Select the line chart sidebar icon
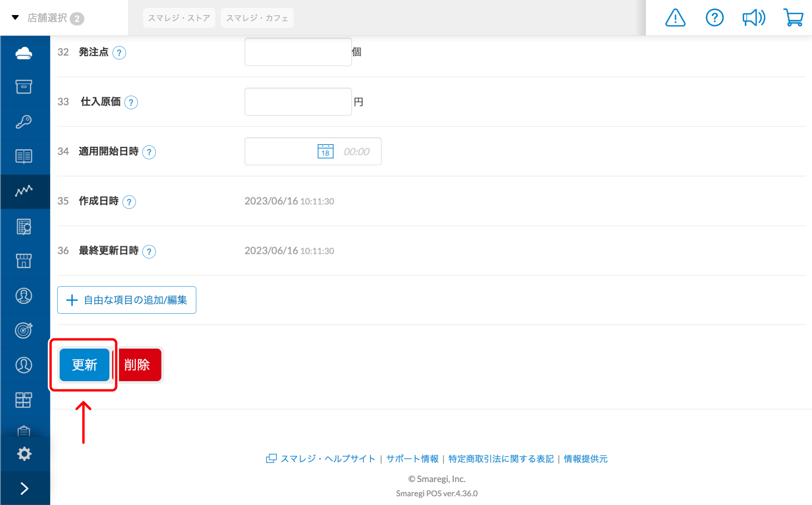 point(24,191)
